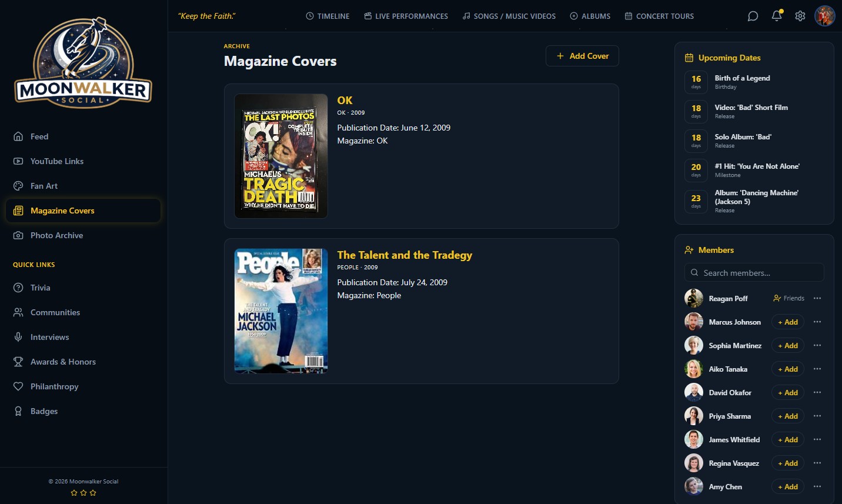Open the People magazine cover thumbnail

coord(281,311)
